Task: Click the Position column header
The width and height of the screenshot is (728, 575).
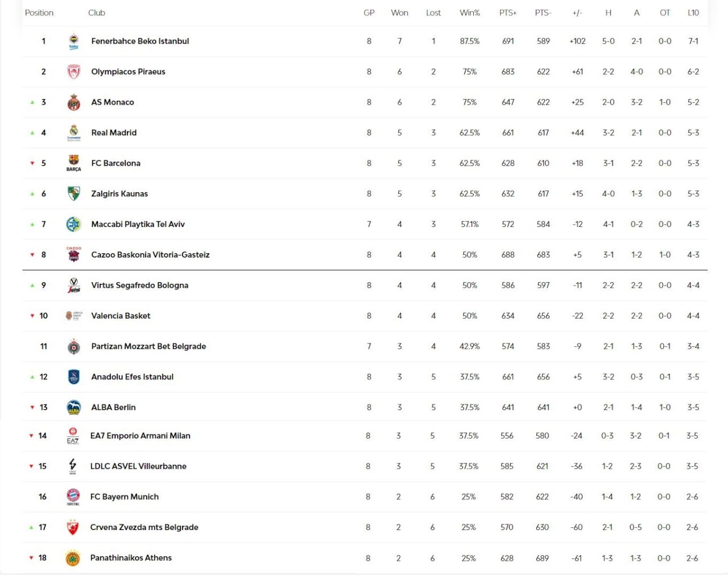Action: [x=39, y=13]
